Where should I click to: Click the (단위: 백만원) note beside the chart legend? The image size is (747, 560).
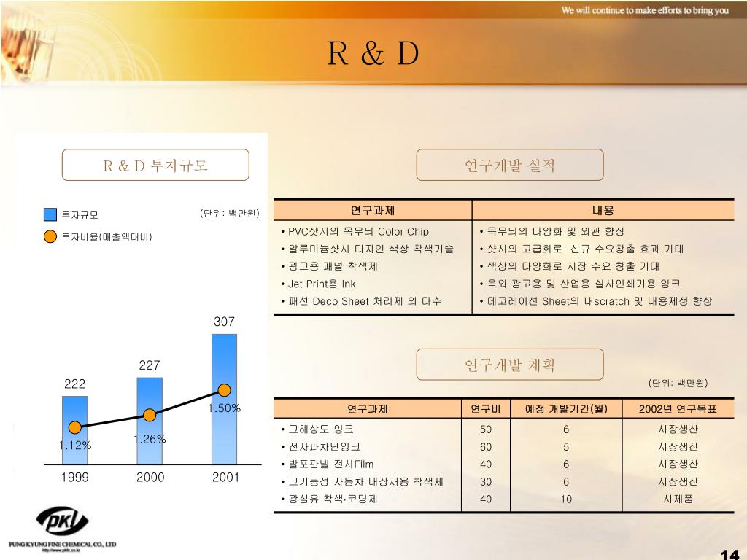[230, 213]
